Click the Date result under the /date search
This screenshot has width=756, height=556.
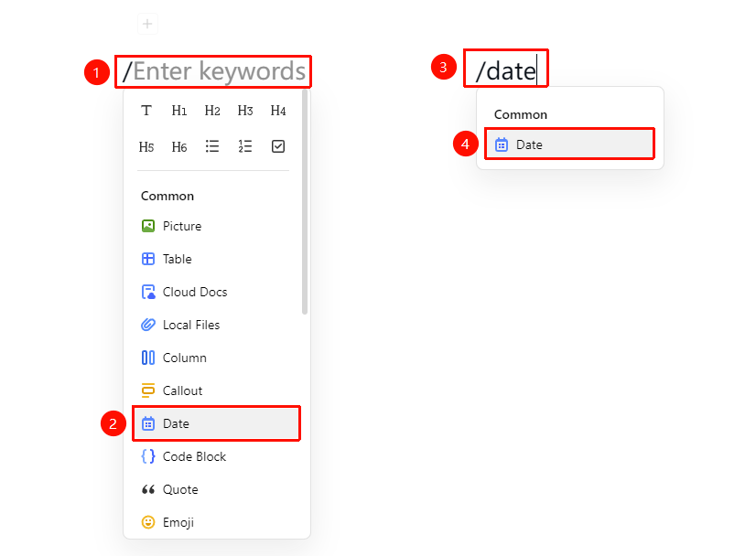click(x=569, y=144)
